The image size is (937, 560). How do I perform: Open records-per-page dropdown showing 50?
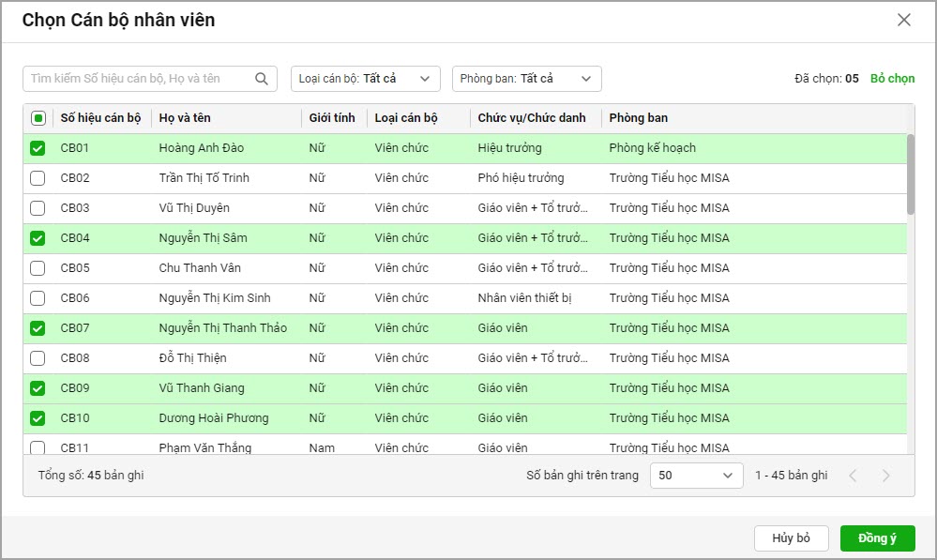click(696, 476)
